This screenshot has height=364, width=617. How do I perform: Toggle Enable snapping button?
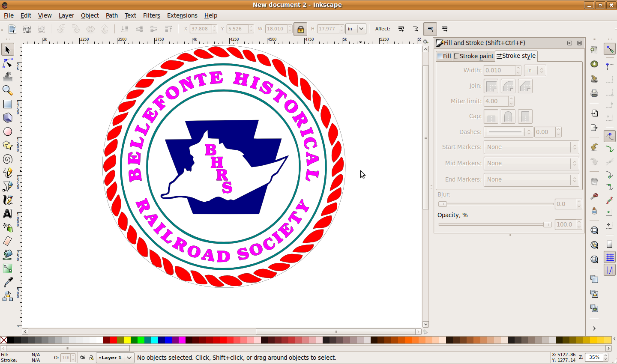click(x=610, y=49)
